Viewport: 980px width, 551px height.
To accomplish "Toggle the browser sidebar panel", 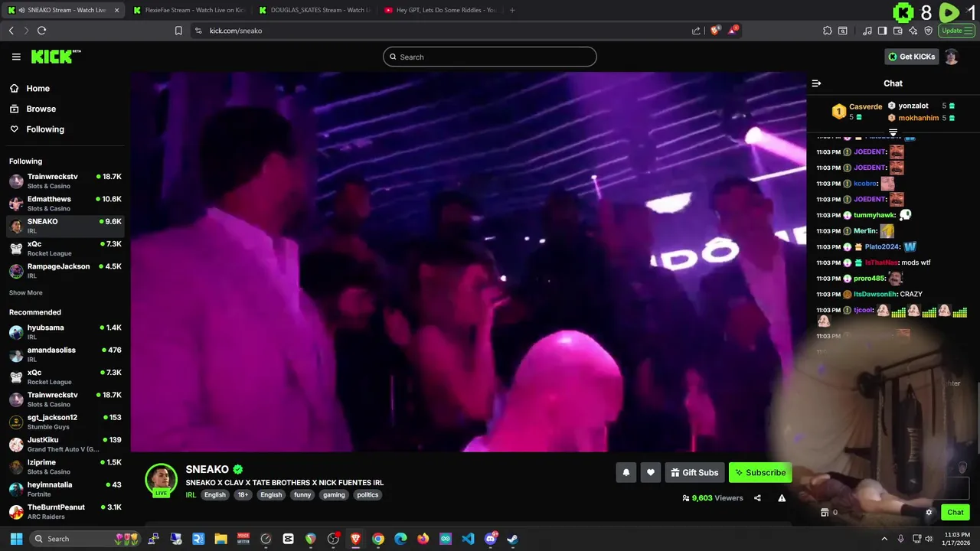I will tap(882, 31).
